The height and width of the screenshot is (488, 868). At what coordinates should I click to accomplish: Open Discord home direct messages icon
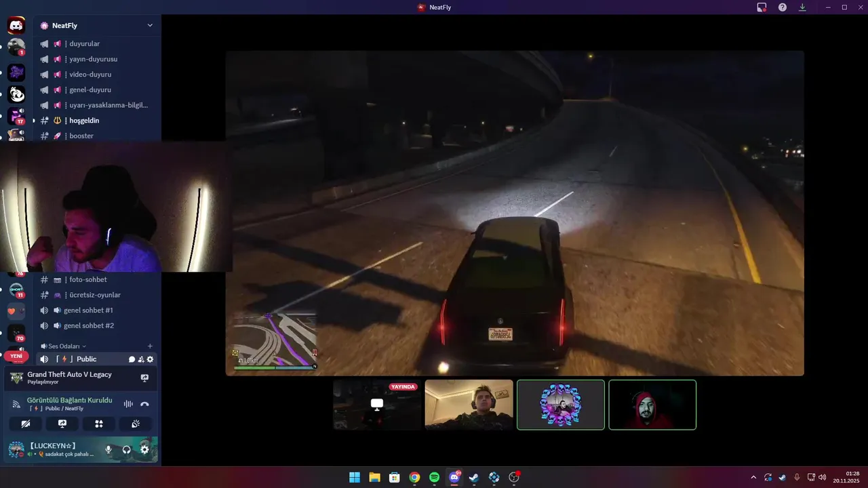(16, 26)
